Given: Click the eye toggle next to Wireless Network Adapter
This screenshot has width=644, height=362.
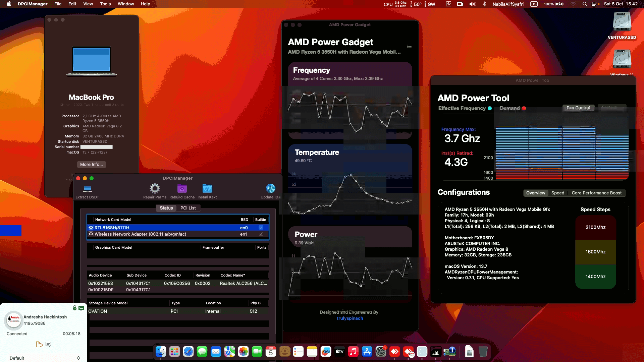Looking at the screenshot, I should point(91,234).
